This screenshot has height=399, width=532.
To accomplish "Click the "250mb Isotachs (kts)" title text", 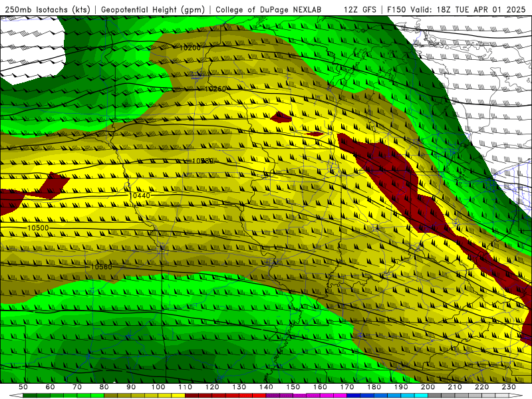I will pyautogui.click(x=47, y=10).
